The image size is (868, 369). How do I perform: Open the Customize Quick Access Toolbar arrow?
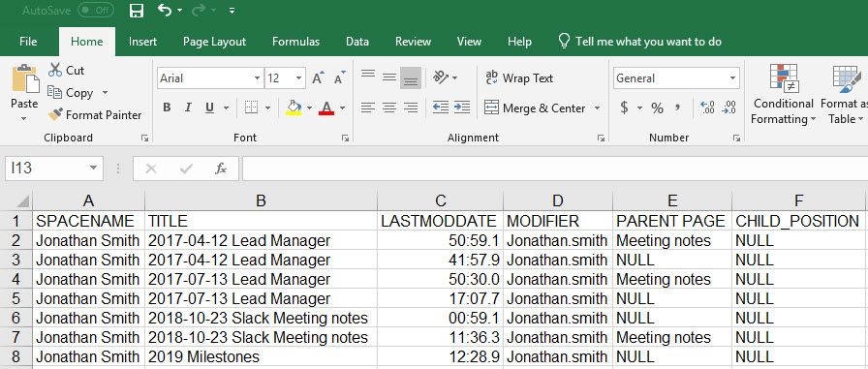[232, 11]
